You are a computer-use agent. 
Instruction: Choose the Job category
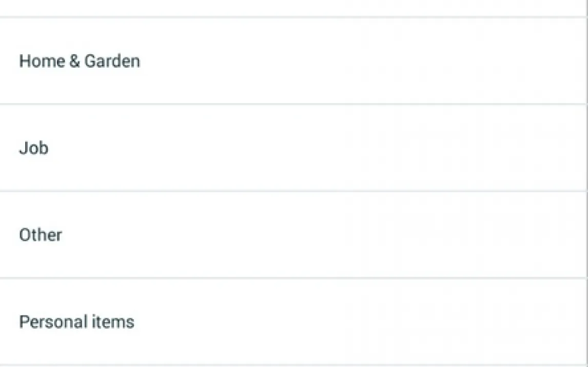pos(34,148)
